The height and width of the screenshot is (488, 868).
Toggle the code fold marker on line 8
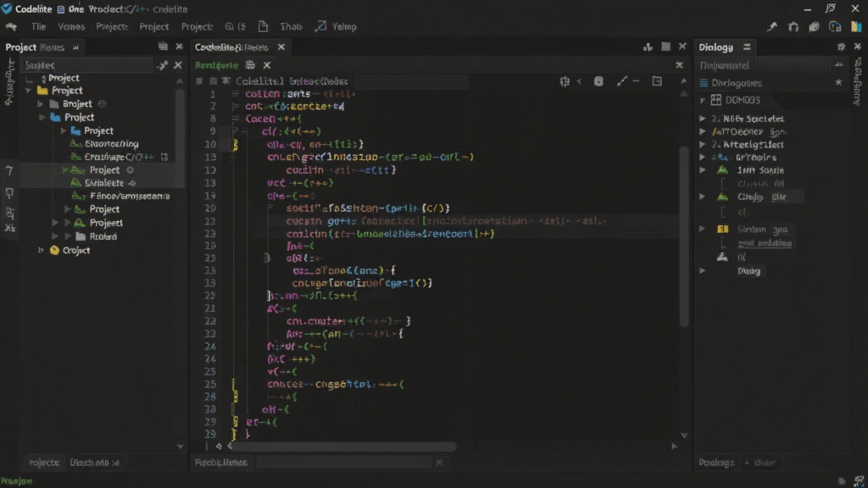[x=236, y=119]
